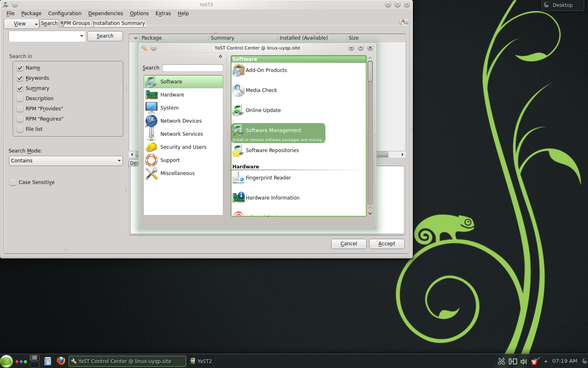Open the activities dots icon in taskbar

coord(21,362)
